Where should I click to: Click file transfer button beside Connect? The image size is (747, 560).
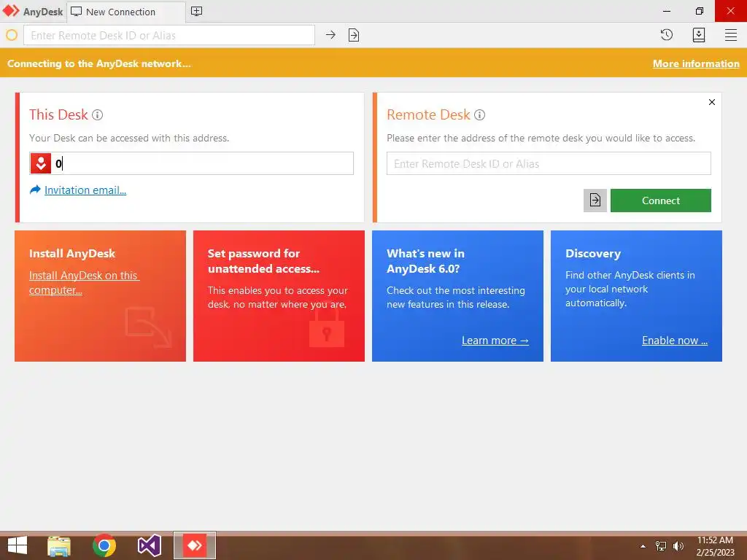(x=595, y=200)
